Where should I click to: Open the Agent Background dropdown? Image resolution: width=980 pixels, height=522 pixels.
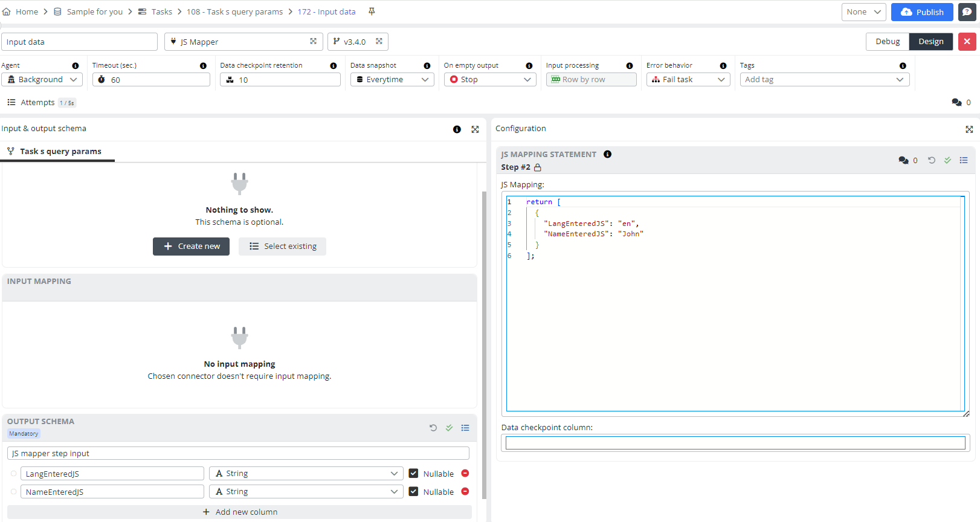tap(42, 80)
